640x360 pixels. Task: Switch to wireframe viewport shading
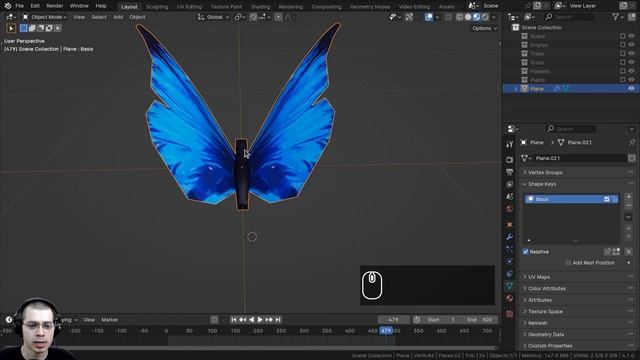pos(460,17)
